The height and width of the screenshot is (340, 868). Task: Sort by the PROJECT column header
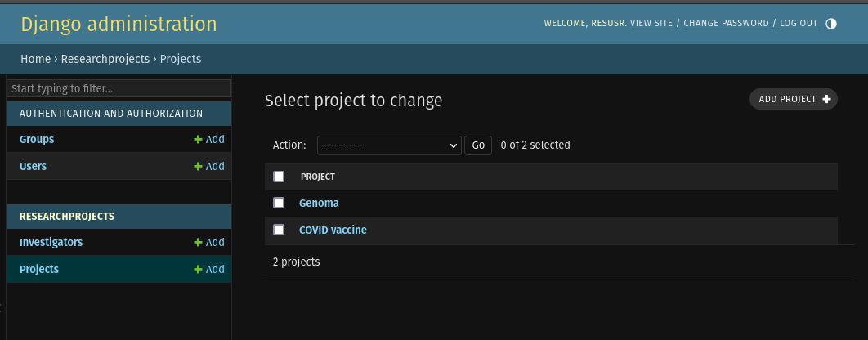(318, 177)
